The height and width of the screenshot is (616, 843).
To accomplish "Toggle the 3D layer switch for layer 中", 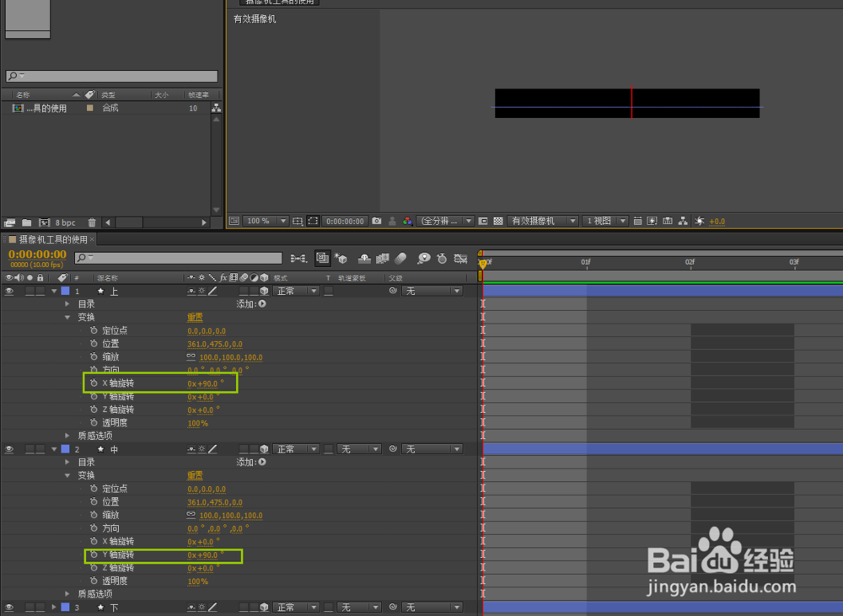I will [265, 449].
